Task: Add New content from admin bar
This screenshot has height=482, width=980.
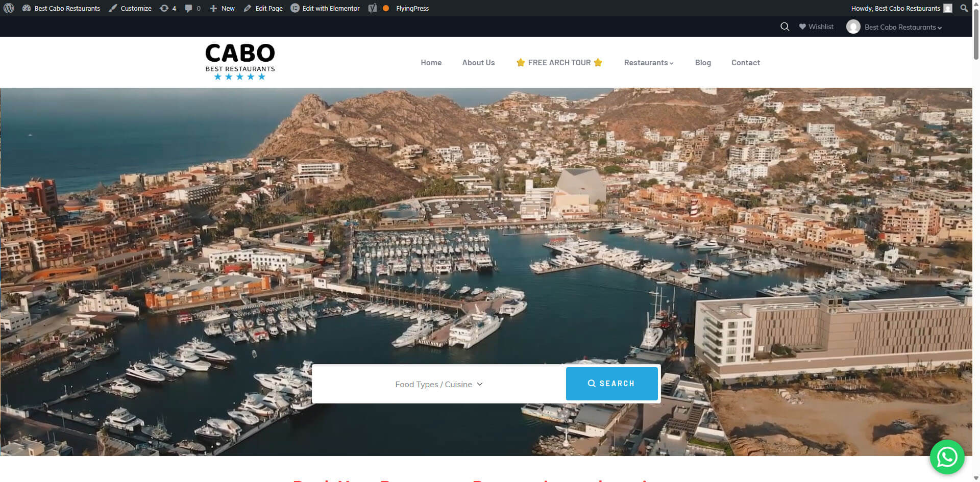Action: (x=222, y=8)
